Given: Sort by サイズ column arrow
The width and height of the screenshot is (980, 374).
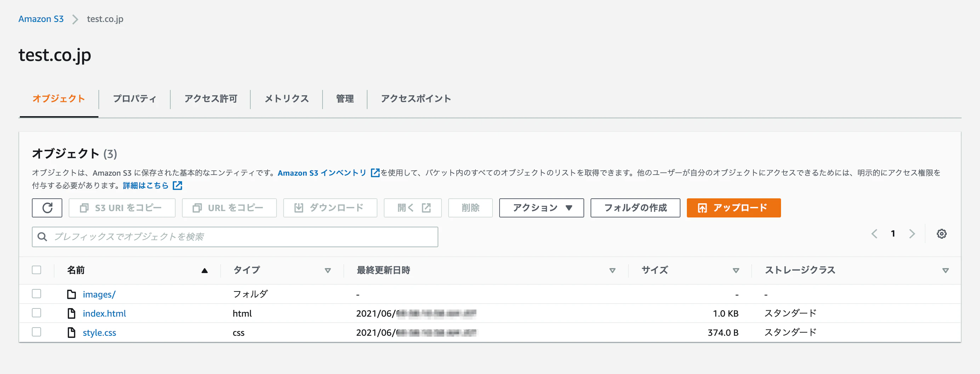Looking at the screenshot, I should (736, 271).
